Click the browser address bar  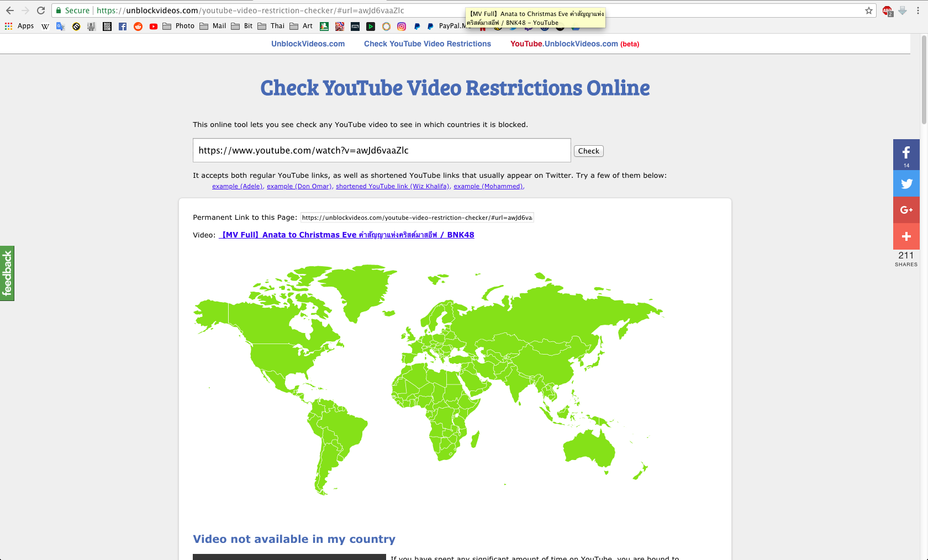click(464, 10)
